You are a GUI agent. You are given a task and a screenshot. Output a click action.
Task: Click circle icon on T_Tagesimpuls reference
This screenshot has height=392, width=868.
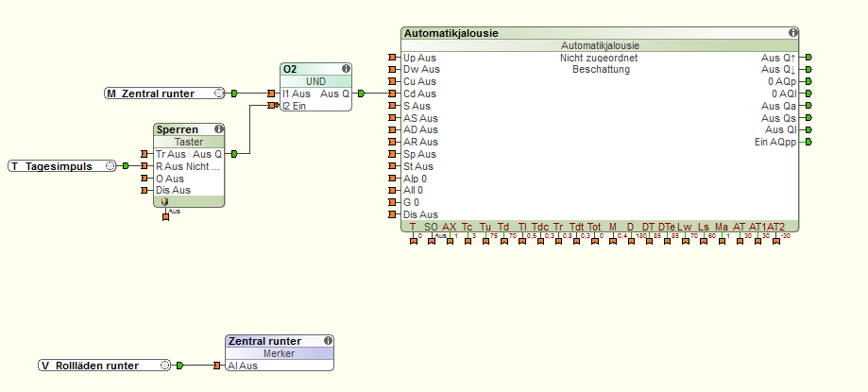pyautogui.click(x=110, y=165)
